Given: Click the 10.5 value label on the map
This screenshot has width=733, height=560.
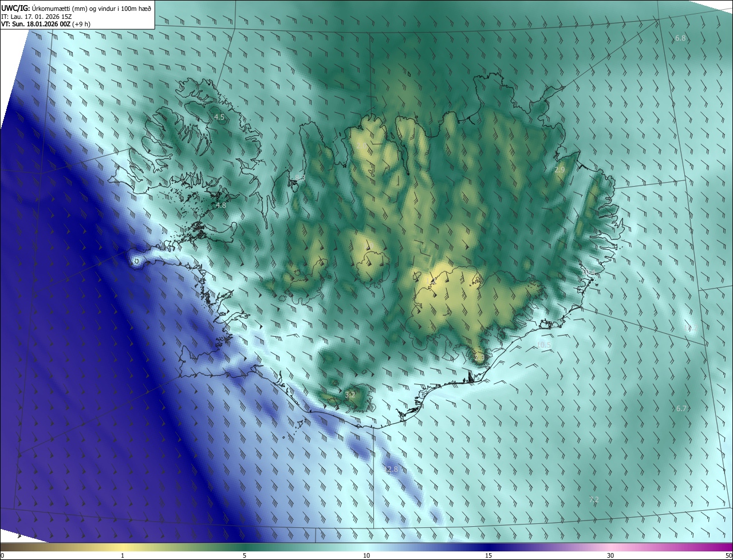Looking at the screenshot, I should [544, 345].
